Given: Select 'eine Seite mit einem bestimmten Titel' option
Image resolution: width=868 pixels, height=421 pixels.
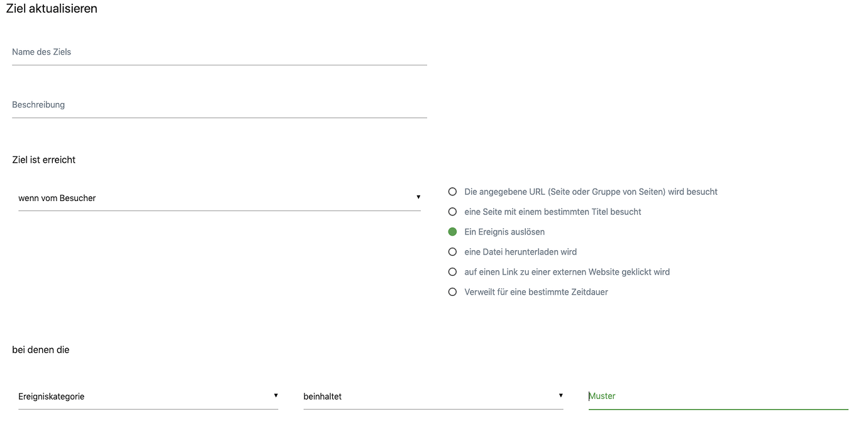Looking at the screenshot, I should click(x=452, y=212).
